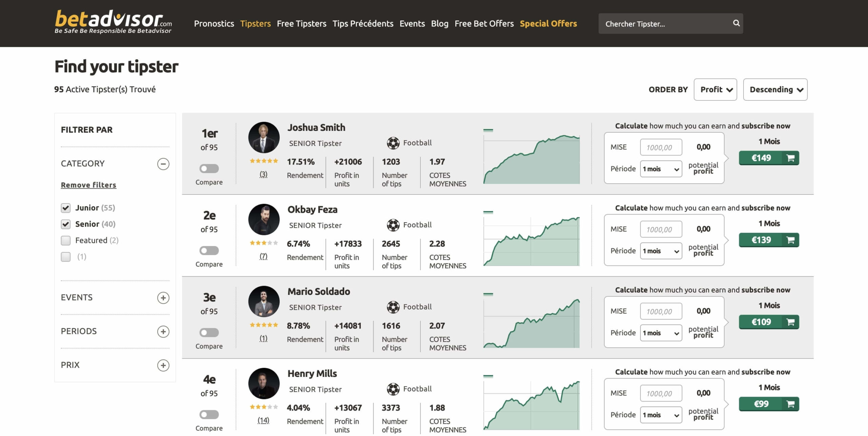Screen dimensions: 868x436
Task: Click the MISE input for Mario Soldado
Action: point(661,311)
